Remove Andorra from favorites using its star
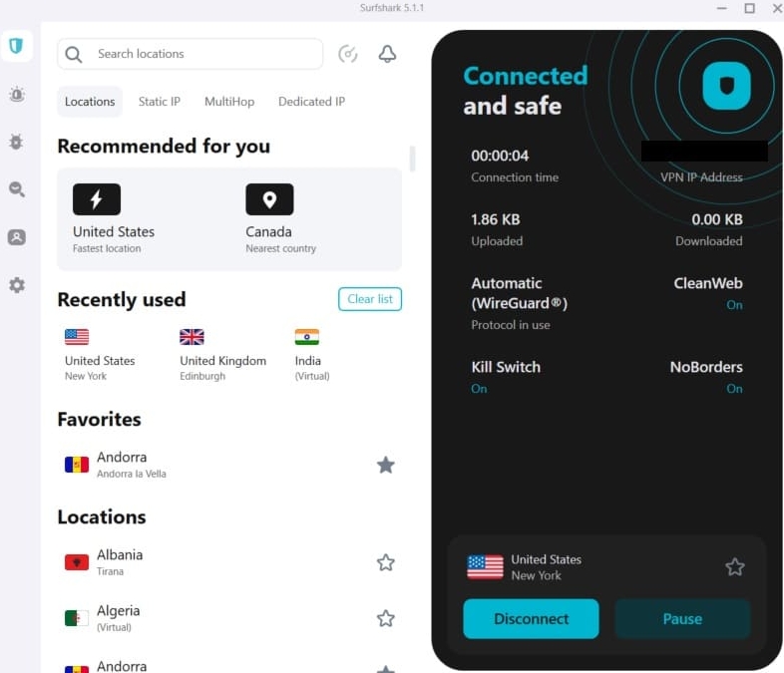This screenshot has height=673, width=784. pos(386,465)
